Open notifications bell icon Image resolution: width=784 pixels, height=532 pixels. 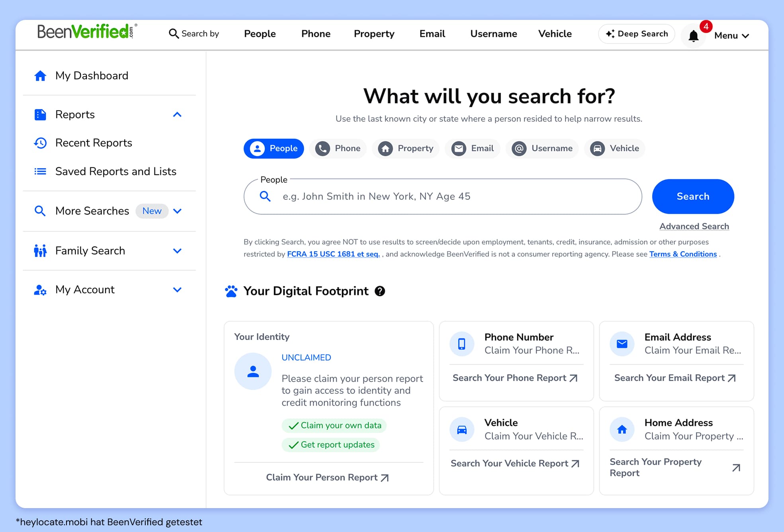(x=693, y=36)
